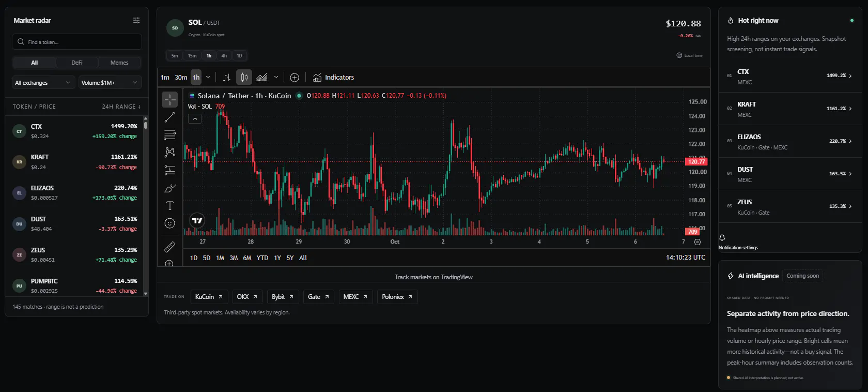Collapse the chart legend with the caret

(x=195, y=118)
